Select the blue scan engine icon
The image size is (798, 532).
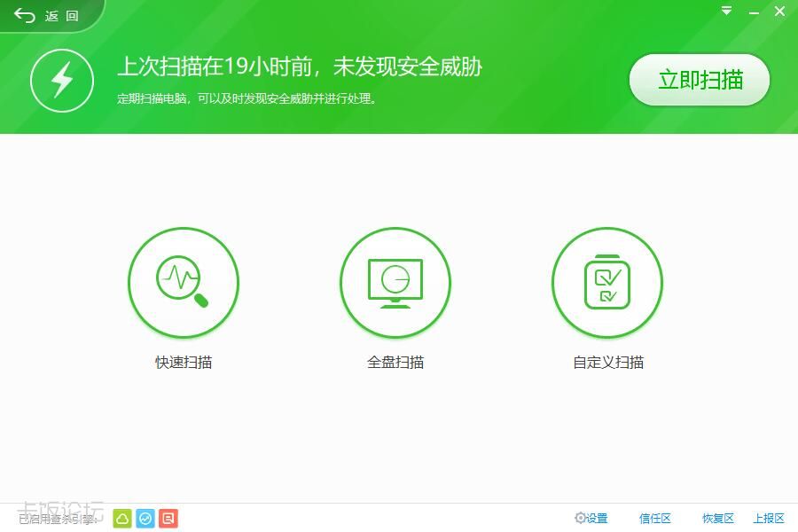tap(145, 519)
